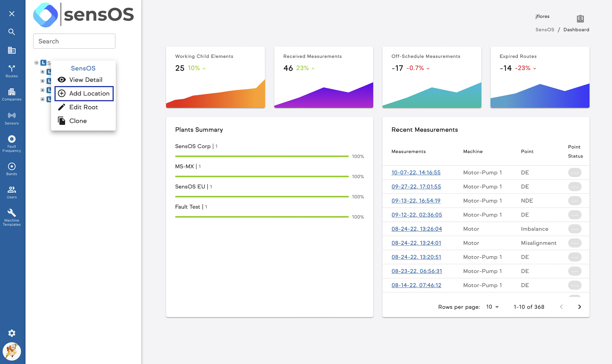Open Sensors in the sidebar

pyautogui.click(x=12, y=118)
